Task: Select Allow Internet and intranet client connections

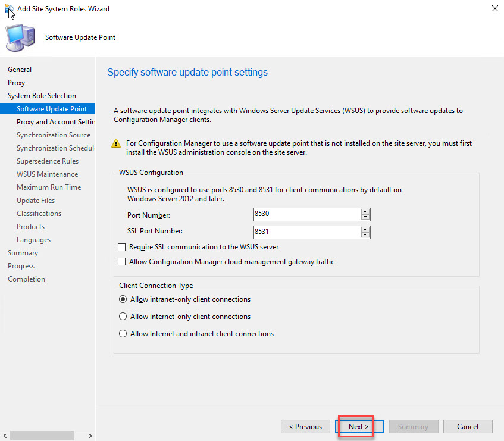Action: pyautogui.click(x=124, y=334)
